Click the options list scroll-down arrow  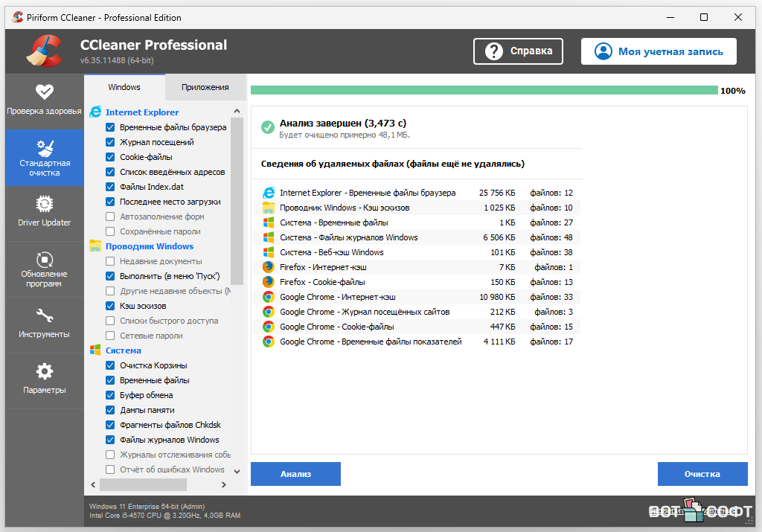(x=237, y=471)
